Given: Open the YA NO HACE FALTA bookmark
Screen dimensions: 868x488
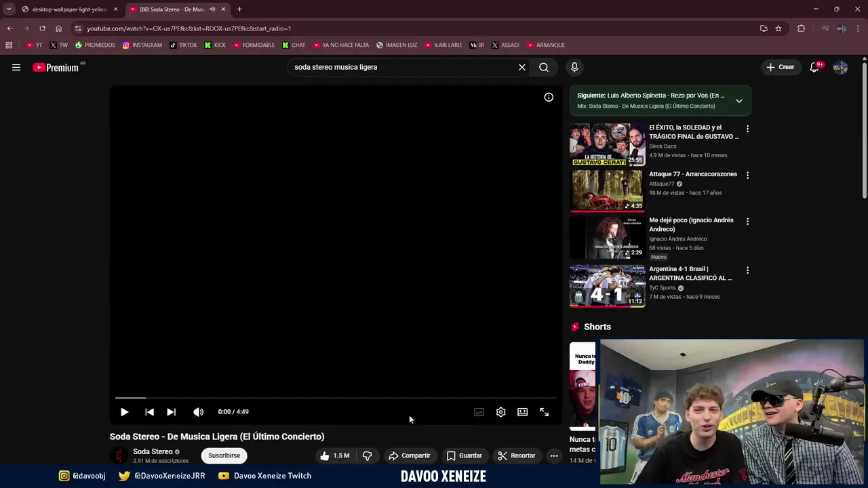Looking at the screenshot, I should 341,45.
